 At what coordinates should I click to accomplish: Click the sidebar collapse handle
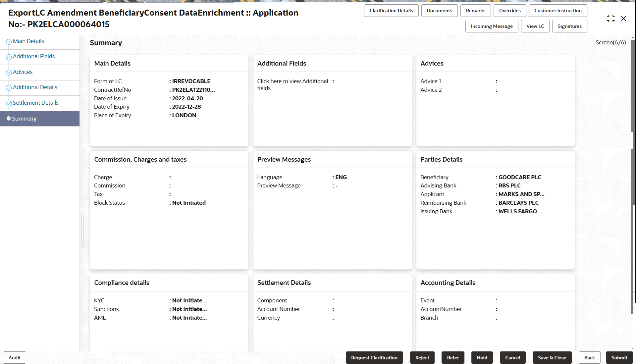[82, 231]
